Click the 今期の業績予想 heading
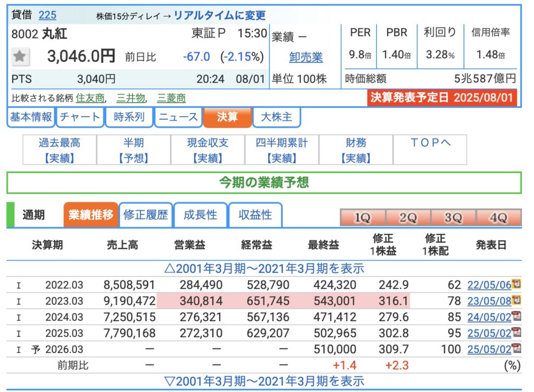The height and width of the screenshot is (392, 534). coord(264,183)
